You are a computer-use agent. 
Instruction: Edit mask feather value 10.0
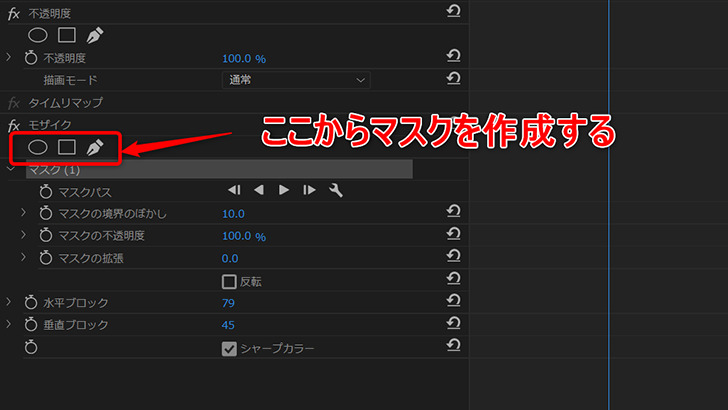233,214
